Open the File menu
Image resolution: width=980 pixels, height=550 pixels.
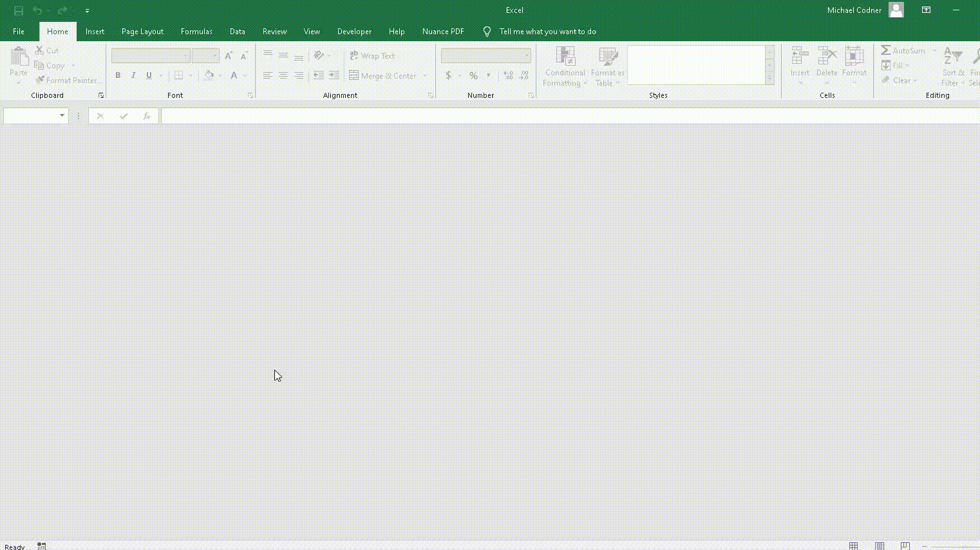(19, 32)
